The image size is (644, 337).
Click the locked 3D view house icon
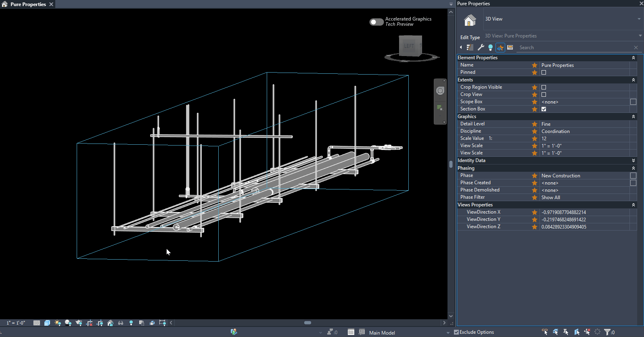(110, 323)
